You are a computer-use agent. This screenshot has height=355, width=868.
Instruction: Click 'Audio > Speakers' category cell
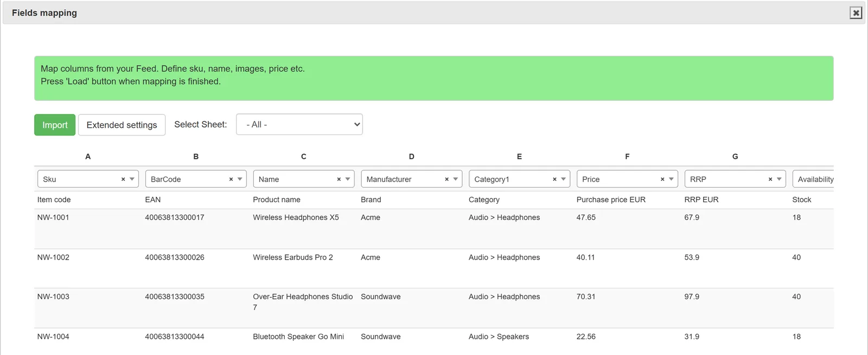pyautogui.click(x=499, y=337)
